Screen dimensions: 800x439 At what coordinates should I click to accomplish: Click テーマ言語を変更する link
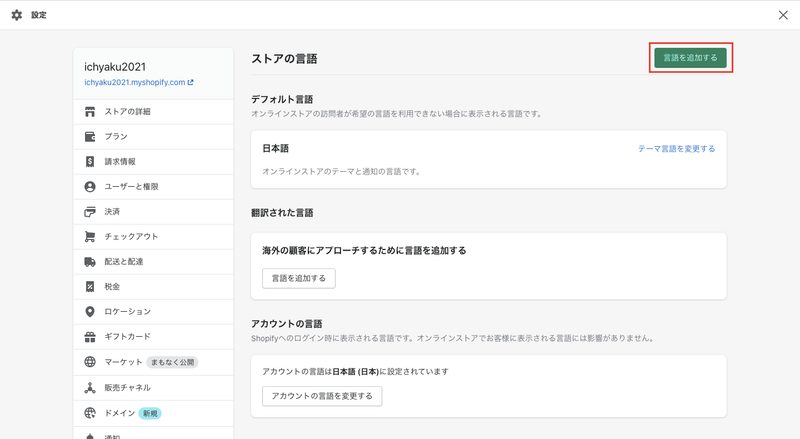(677, 149)
